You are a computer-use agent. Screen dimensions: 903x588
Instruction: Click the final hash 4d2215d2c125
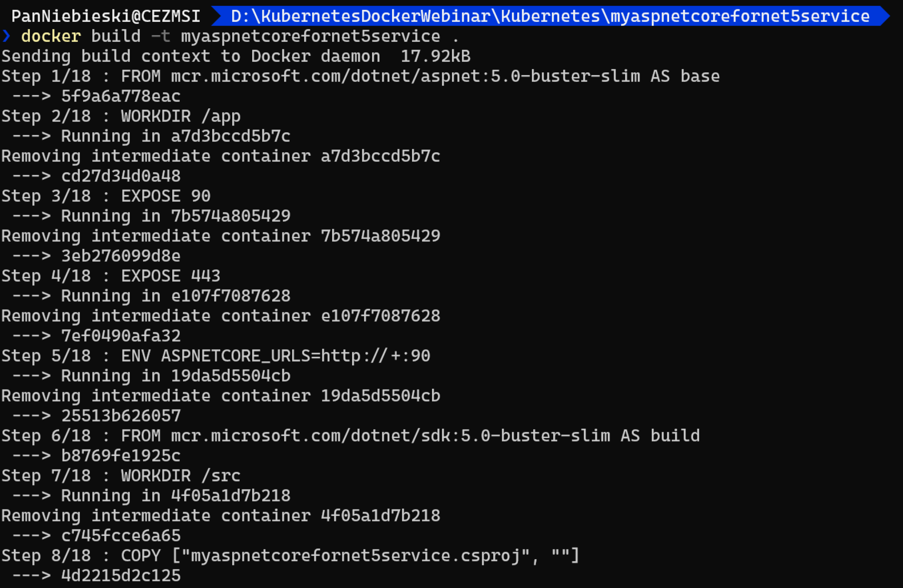121,576
